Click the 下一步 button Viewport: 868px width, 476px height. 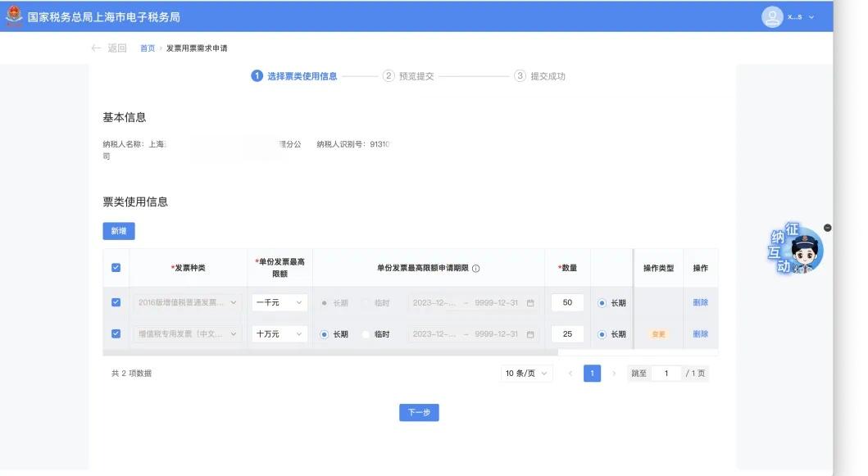419,412
